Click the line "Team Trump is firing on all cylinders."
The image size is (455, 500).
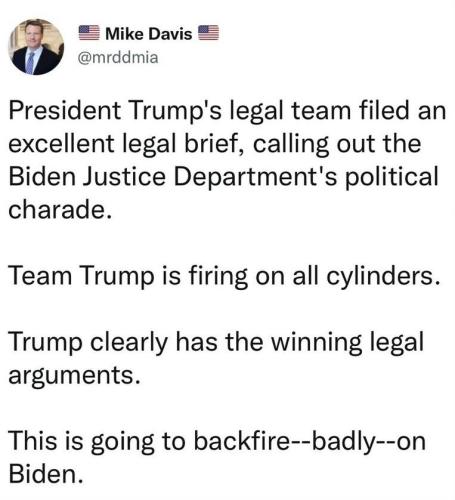[x=224, y=277]
